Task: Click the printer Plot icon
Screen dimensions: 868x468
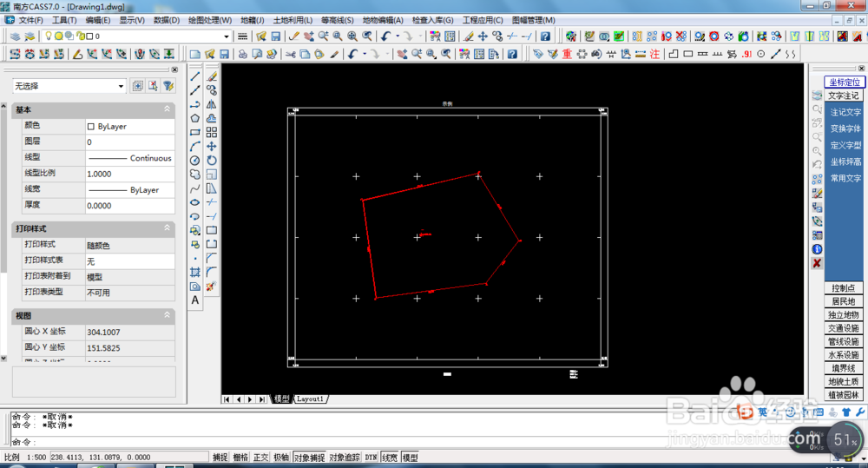Action: pos(242,55)
